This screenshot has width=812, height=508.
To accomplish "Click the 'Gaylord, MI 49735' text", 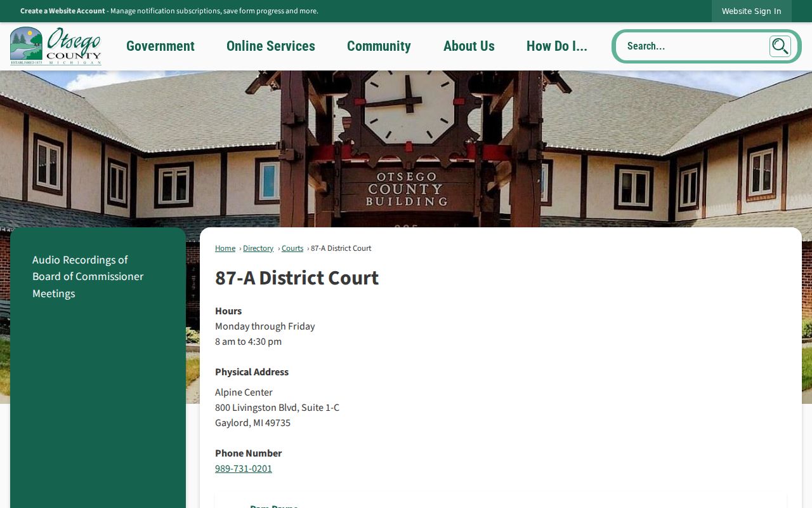I will click(x=252, y=423).
